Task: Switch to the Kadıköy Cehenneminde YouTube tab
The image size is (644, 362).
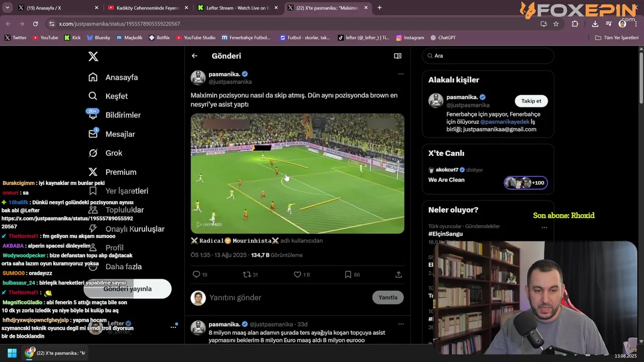Action: tap(147, 8)
